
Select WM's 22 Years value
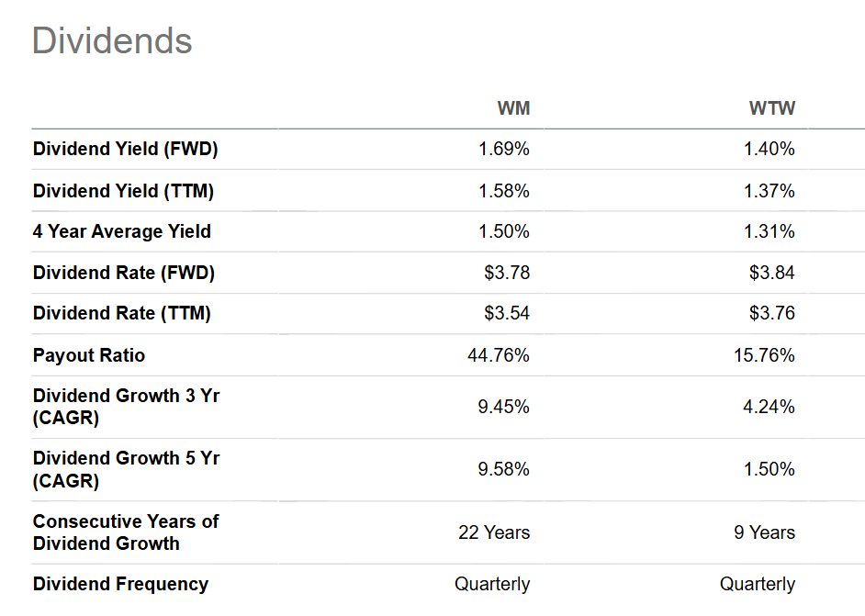[494, 532]
